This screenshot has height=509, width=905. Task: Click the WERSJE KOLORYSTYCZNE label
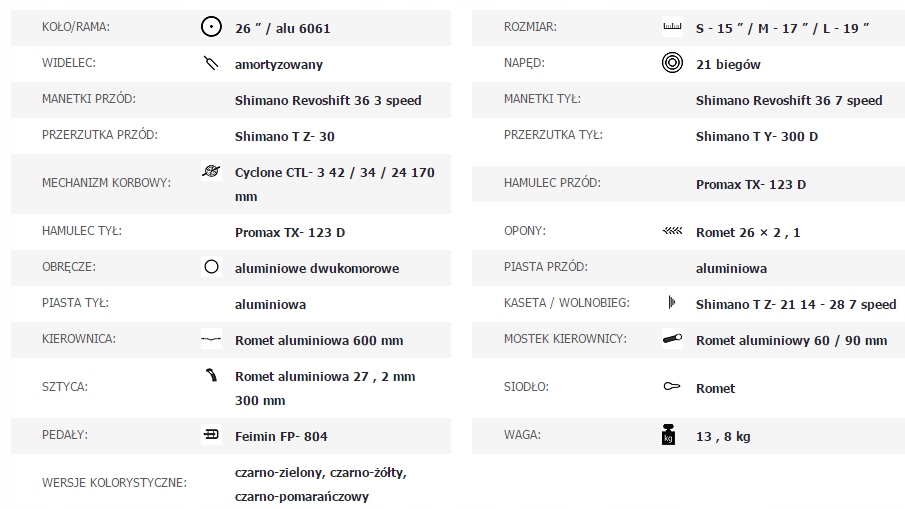[114, 483]
